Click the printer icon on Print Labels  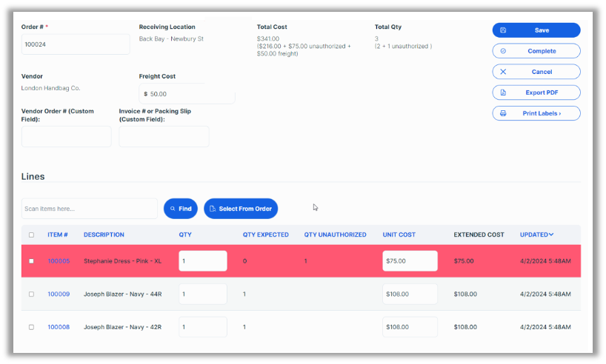tap(503, 113)
